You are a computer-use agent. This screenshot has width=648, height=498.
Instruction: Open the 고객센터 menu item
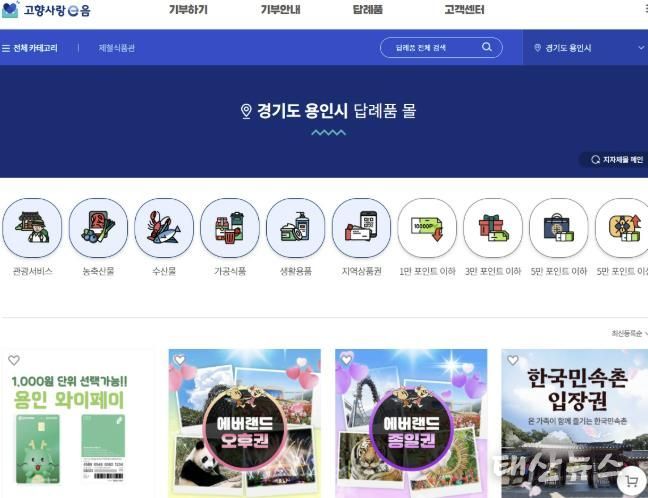click(464, 10)
